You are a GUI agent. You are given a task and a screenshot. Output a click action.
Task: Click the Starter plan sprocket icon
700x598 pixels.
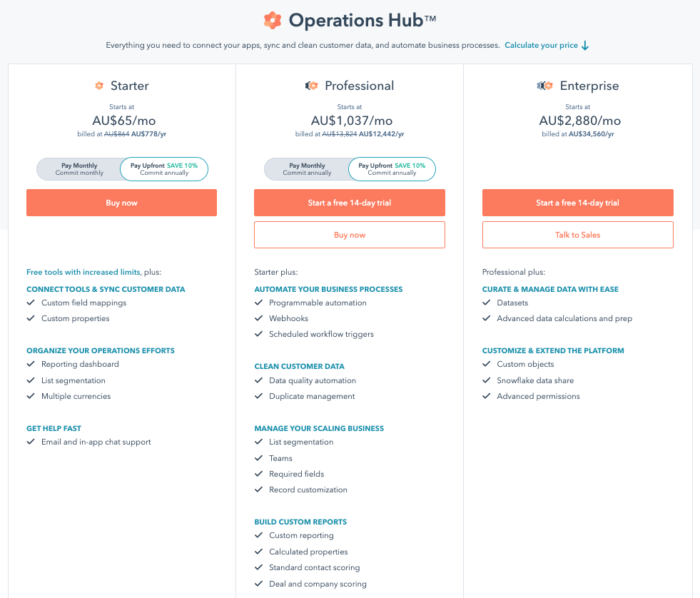[x=99, y=85]
